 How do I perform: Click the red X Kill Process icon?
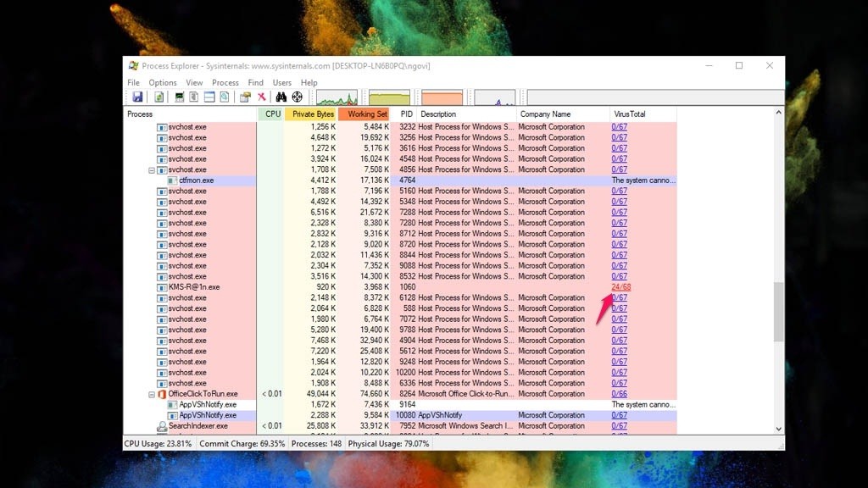click(x=261, y=97)
